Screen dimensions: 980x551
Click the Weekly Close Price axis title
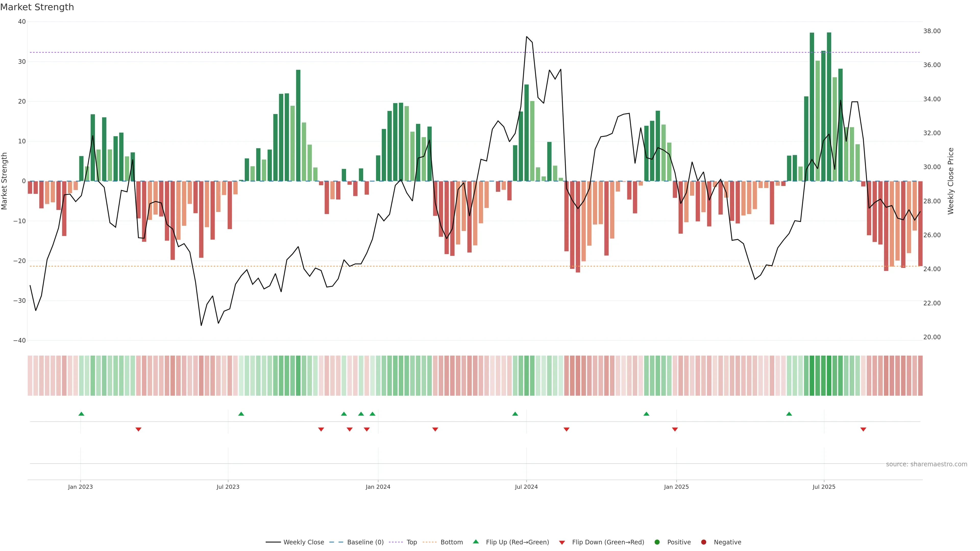(951, 181)
